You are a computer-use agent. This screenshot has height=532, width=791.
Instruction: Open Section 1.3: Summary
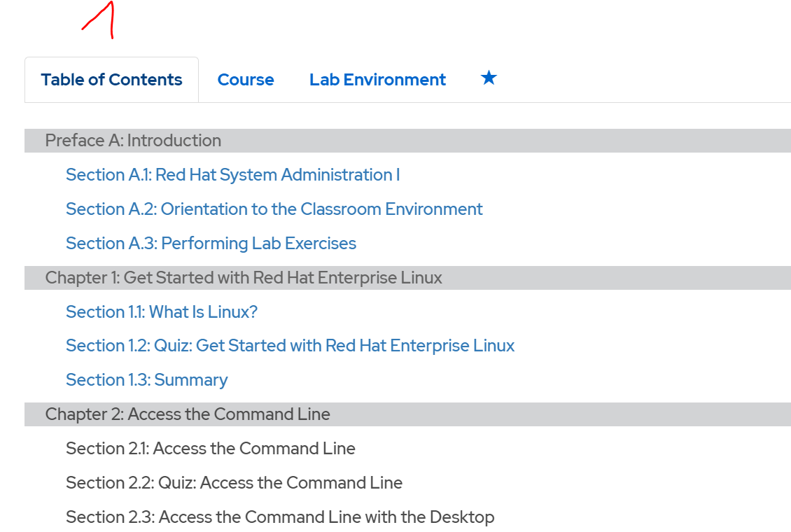click(x=146, y=379)
